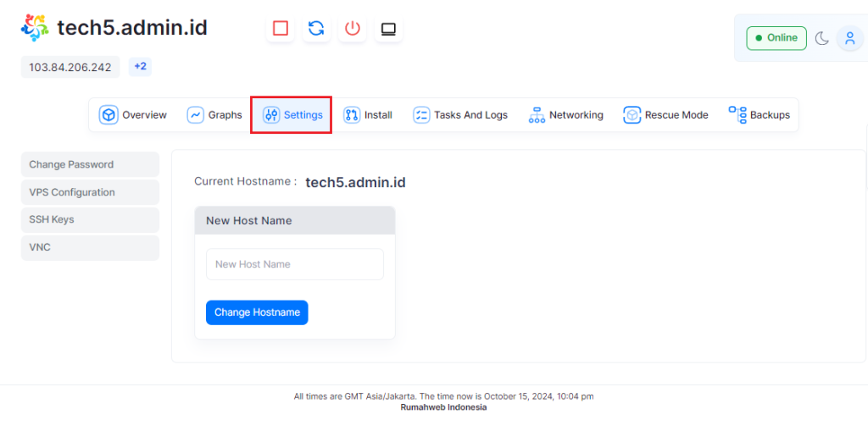
Task: Click the red power off icon
Action: tap(352, 28)
